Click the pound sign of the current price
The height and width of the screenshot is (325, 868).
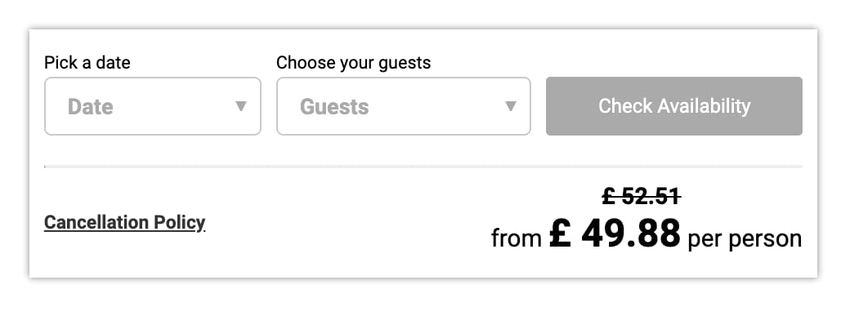(560, 234)
